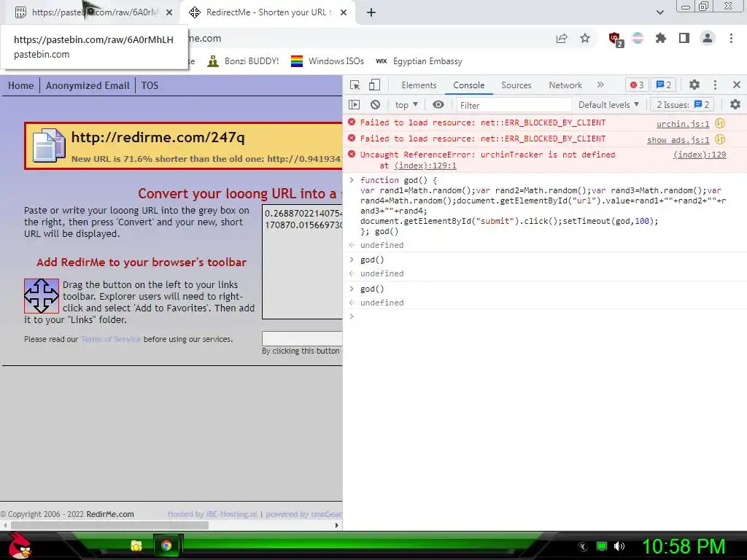Click the urchin.js network request icon

point(720,123)
